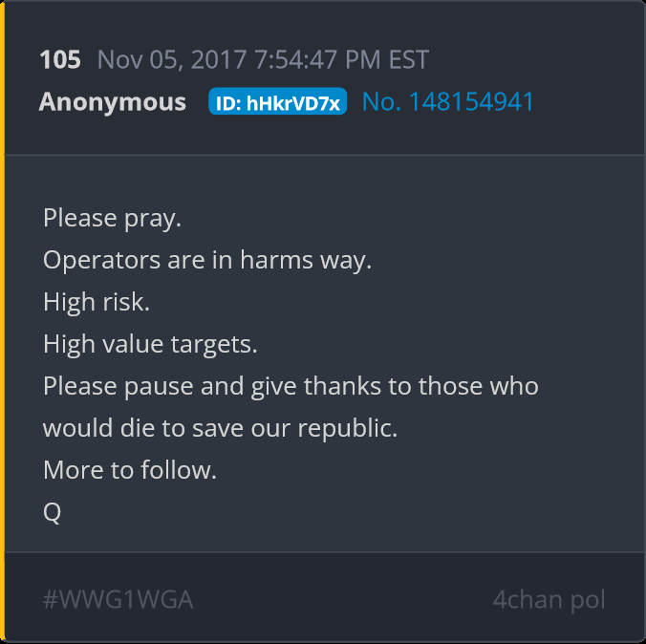The height and width of the screenshot is (644, 646).
Task: Click the 'High risk.' line
Action: pyautogui.click(x=97, y=302)
